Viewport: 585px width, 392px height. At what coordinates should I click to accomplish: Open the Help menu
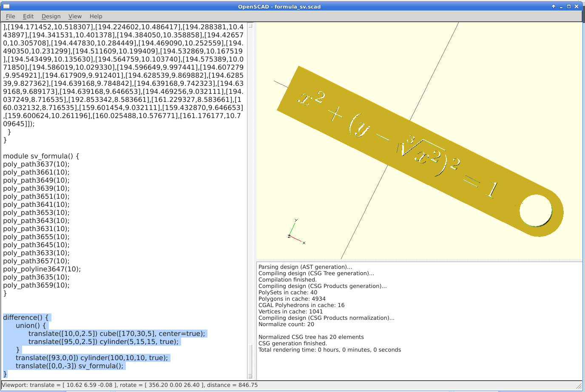(96, 16)
